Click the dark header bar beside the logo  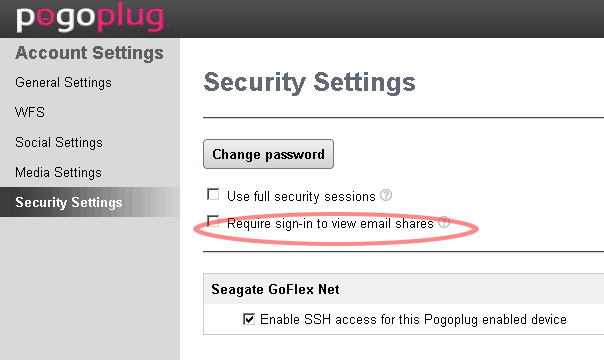pos(385,18)
